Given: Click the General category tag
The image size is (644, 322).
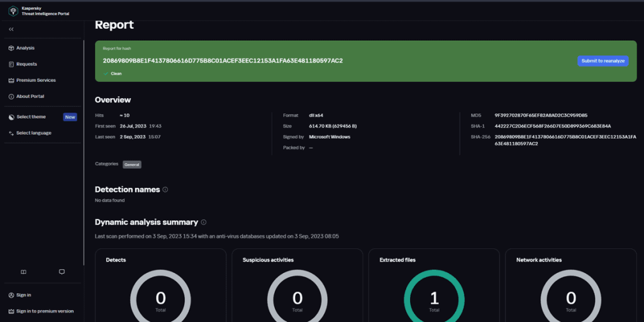Looking at the screenshot, I should (132, 164).
